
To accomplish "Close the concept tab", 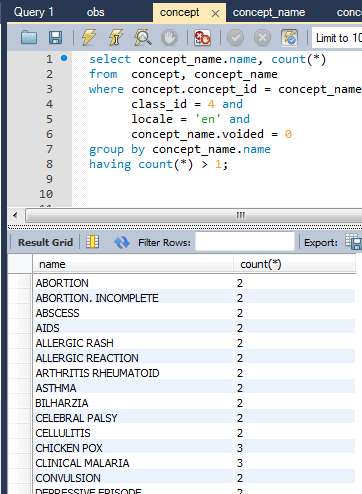I will (x=215, y=13).
